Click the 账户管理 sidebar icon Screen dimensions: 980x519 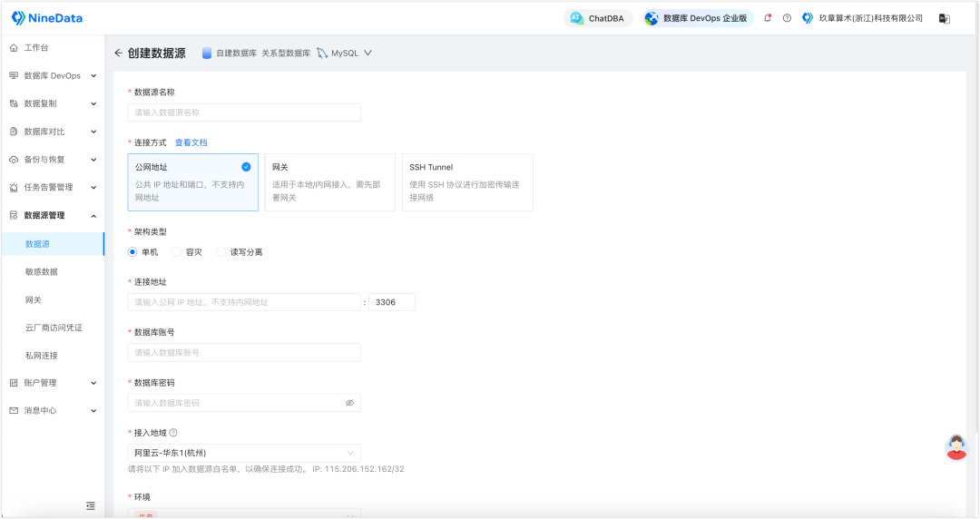(x=14, y=383)
